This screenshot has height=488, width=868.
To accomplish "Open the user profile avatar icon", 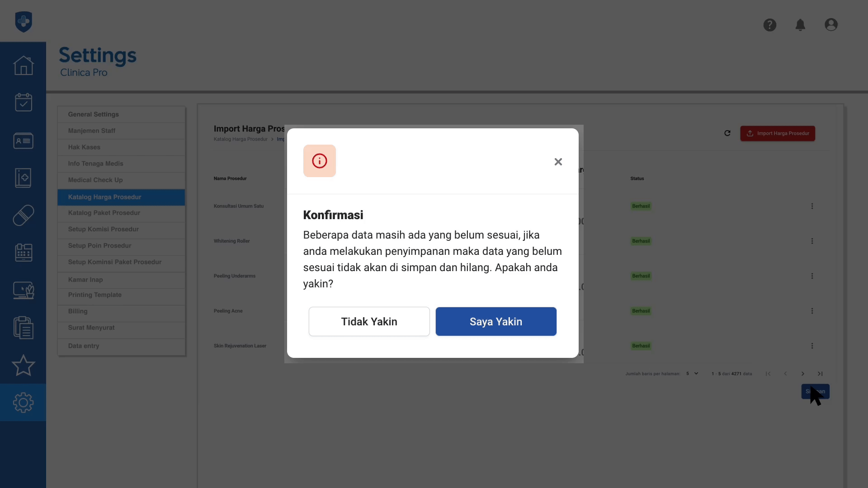I will (x=831, y=25).
